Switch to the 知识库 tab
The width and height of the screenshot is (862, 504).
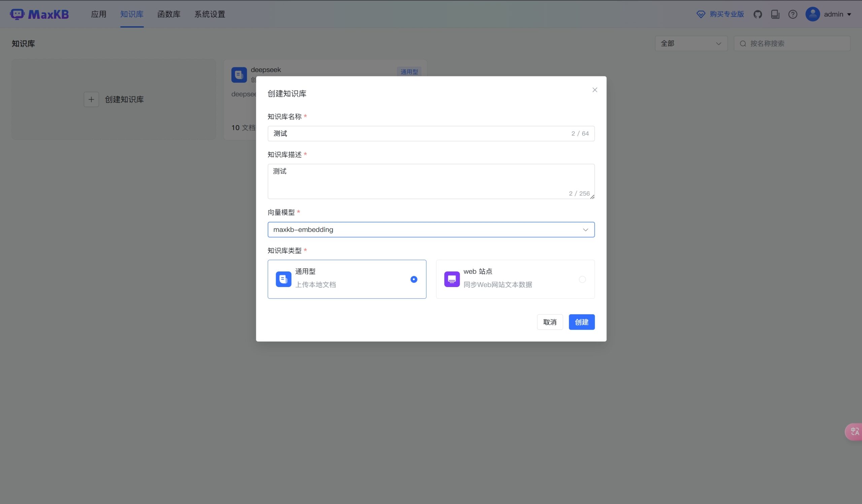132,14
